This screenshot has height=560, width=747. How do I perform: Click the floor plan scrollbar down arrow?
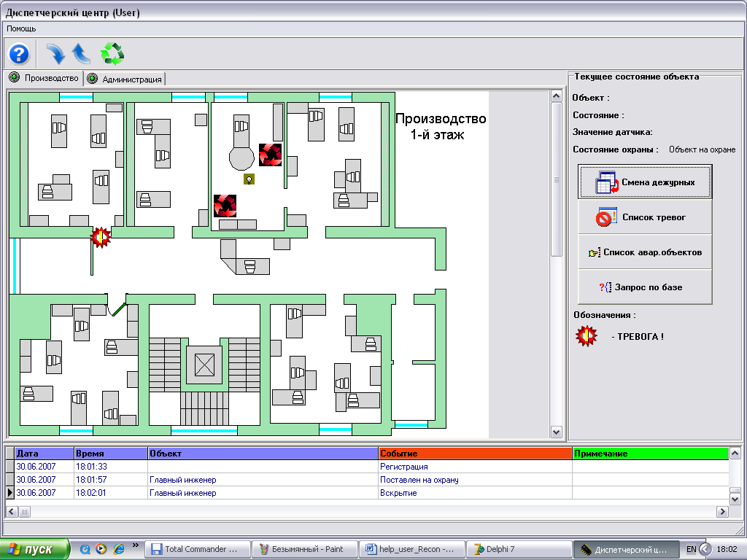point(556,432)
